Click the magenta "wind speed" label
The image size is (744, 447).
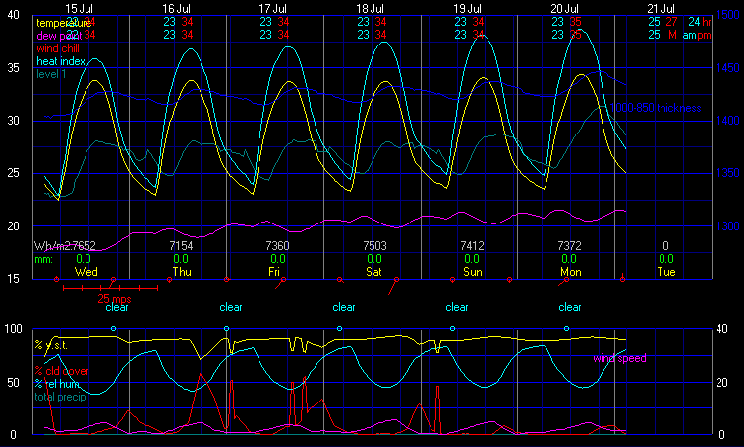point(620,358)
